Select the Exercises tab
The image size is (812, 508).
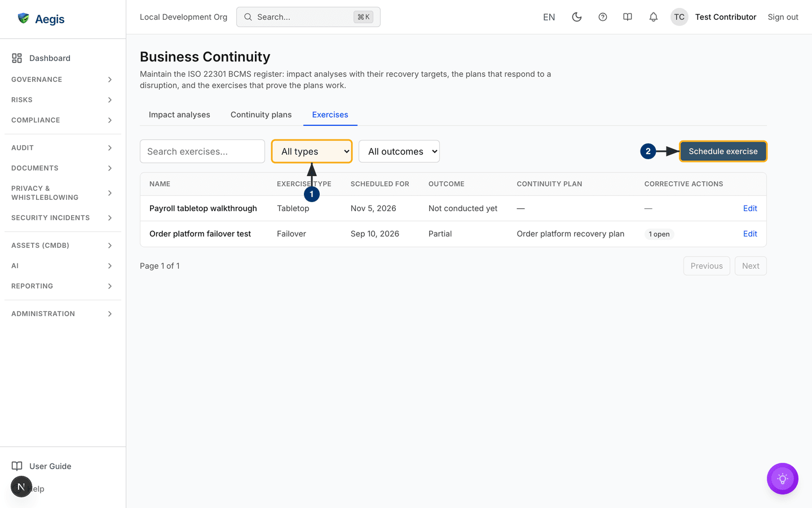pyautogui.click(x=330, y=115)
